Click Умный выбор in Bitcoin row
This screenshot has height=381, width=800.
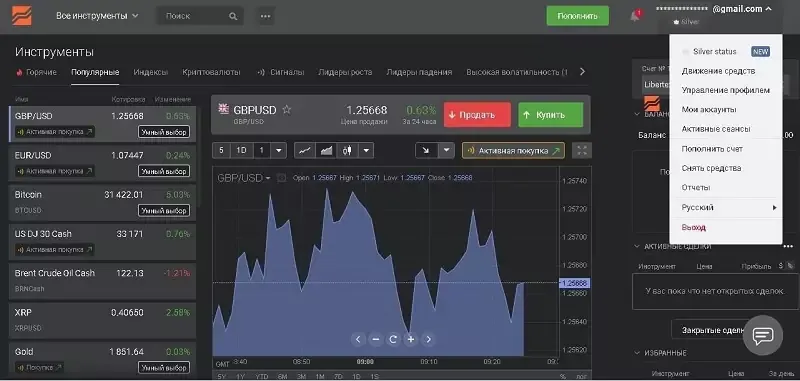[164, 210]
